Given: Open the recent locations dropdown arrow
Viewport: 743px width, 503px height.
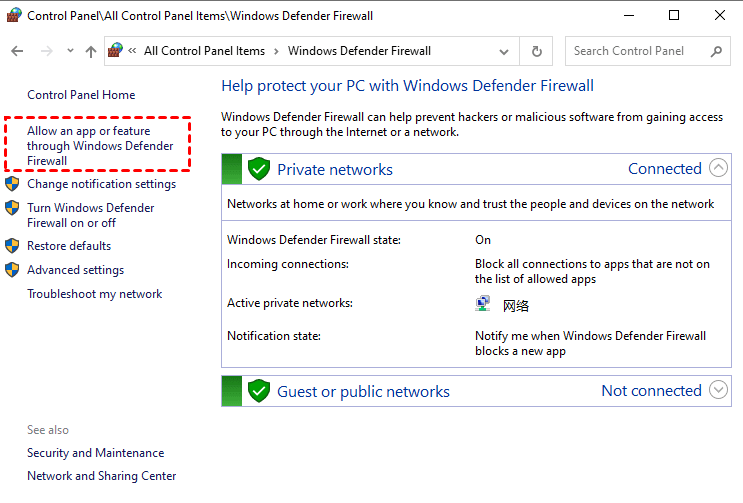Looking at the screenshot, I should coord(70,51).
